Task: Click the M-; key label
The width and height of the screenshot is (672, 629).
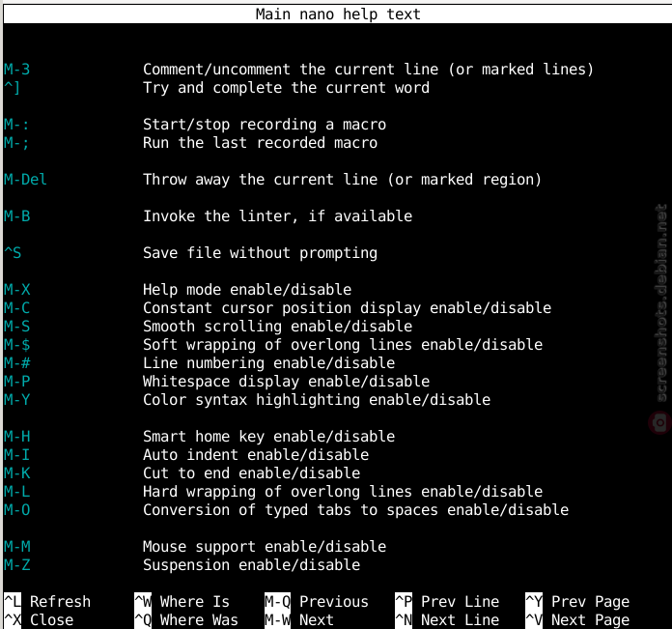Action: [x=16, y=143]
